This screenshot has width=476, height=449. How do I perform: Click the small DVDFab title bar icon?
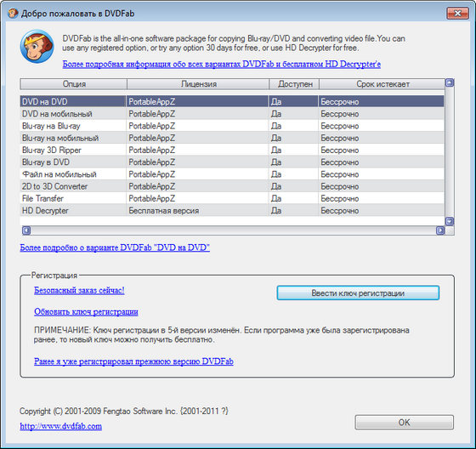pyautogui.click(x=13, y=14)
